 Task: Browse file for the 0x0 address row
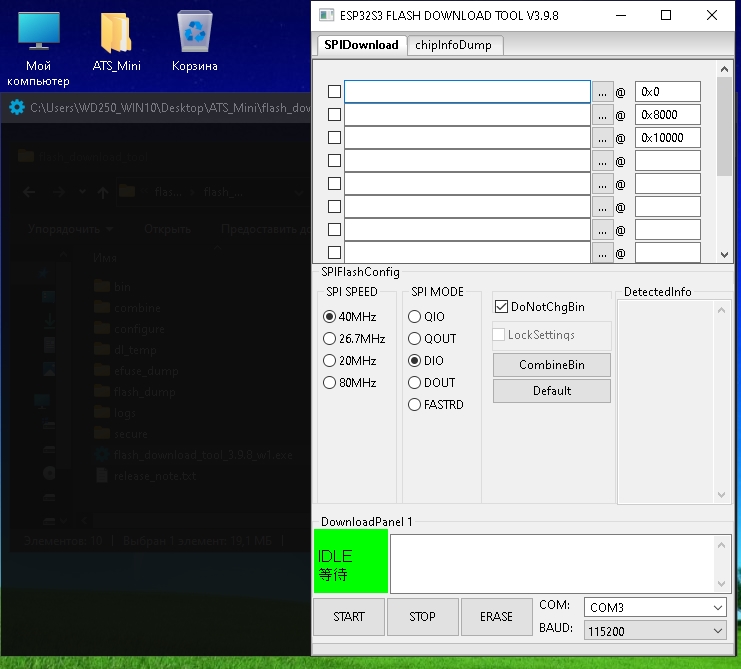(602, 92)
